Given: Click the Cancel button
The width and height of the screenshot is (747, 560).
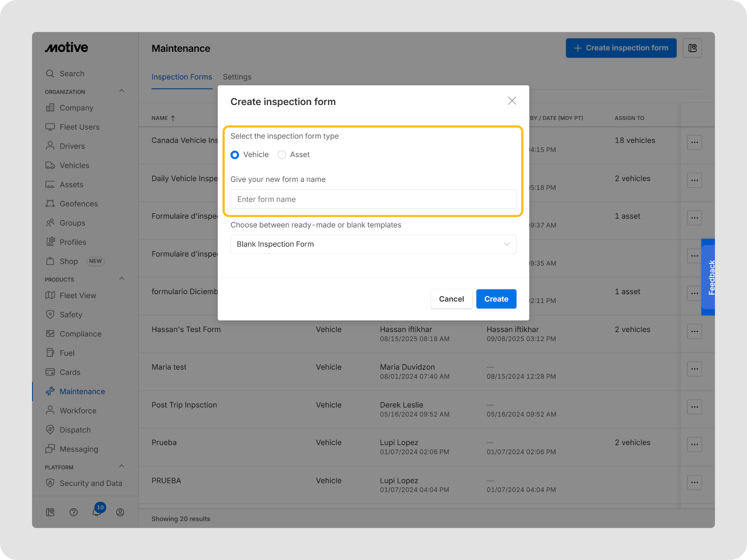Looking at the screenshot, I should pyautogui.click(x=451, y=299).
